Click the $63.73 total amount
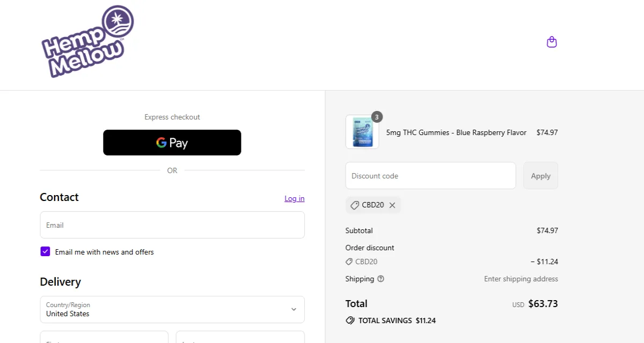 point(543,304)
